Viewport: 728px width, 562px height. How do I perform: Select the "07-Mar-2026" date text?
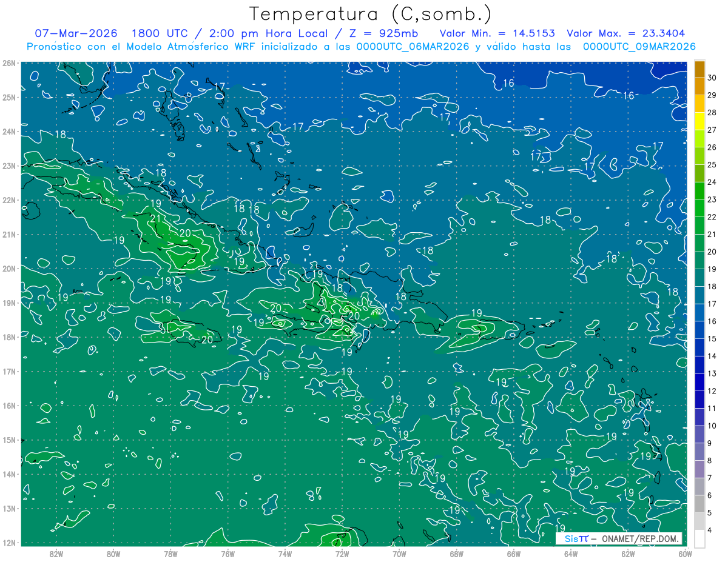pyautogui.click(x=76, y=33)
